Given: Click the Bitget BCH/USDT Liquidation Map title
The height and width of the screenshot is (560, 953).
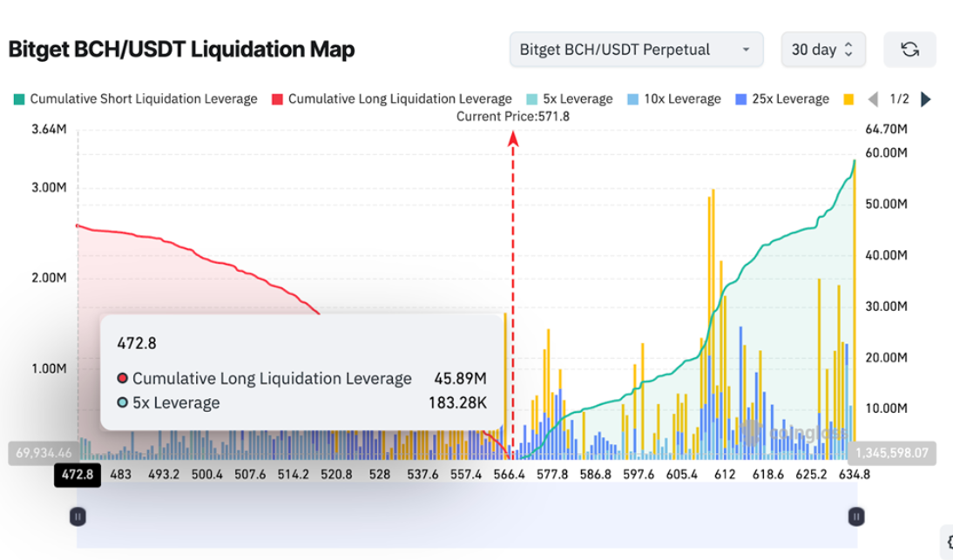Looking at the screenshot, I should pyautogui.click(x=181, y=50).
